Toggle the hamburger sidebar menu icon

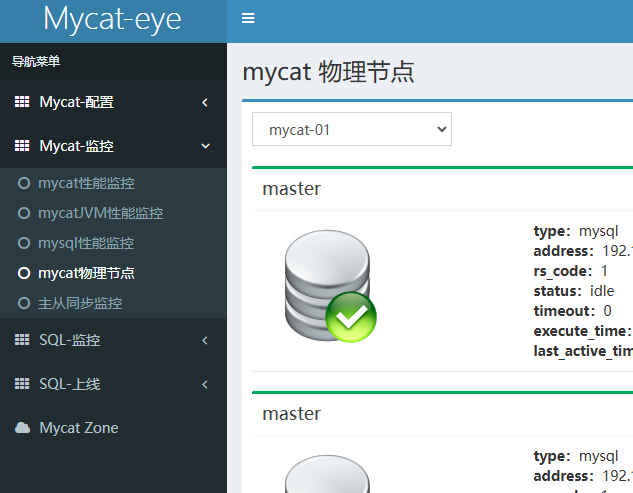(248, 18)
